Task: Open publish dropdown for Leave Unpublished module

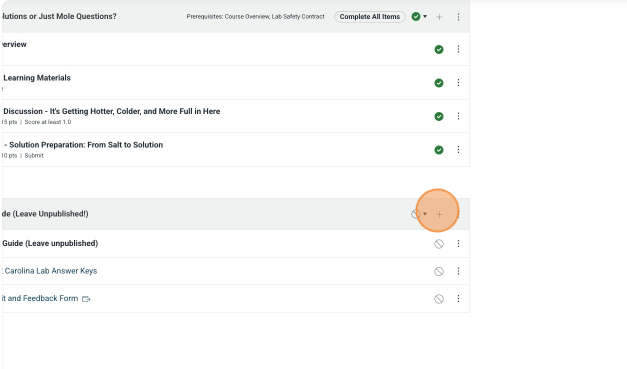Action: coord(425,214)
